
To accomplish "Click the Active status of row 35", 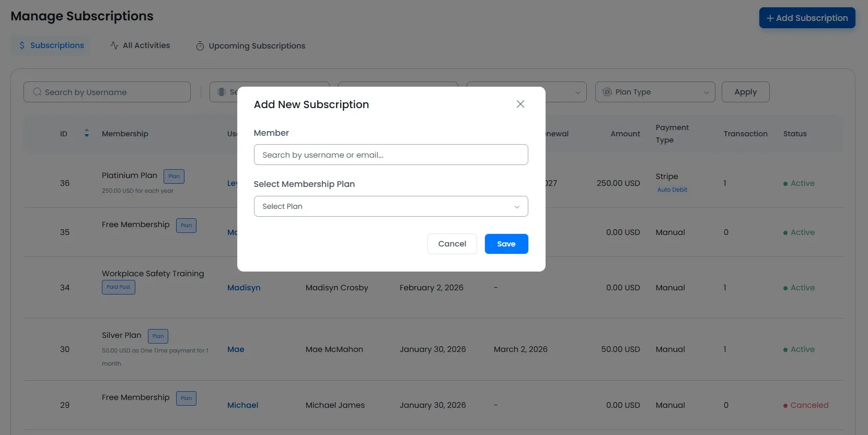I will click(x=799, y=232).
